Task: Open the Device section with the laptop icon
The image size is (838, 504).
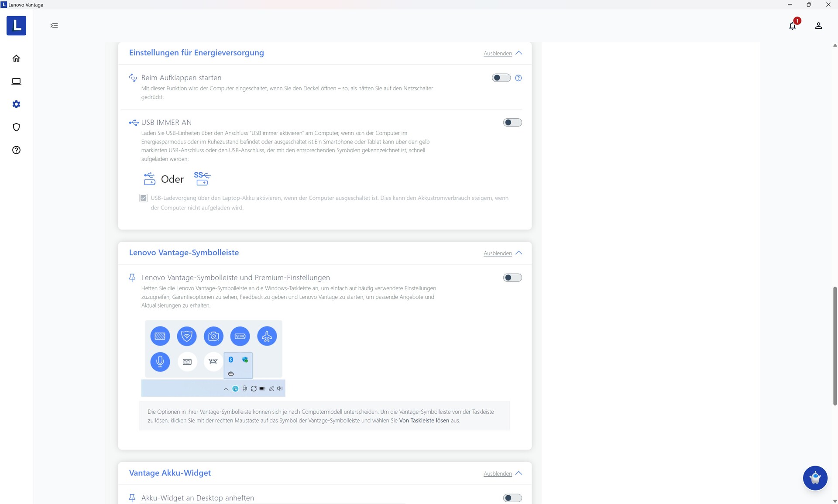Action: click(16, 81)
